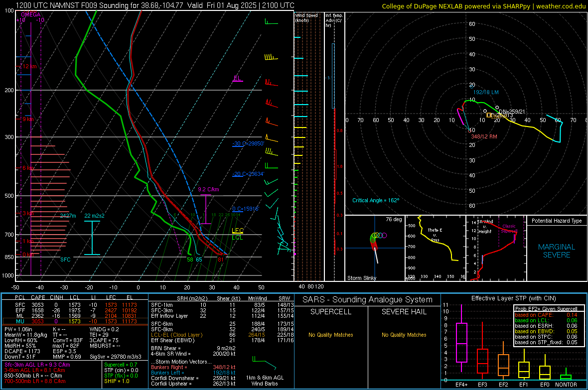Click the '-30 C=29850'' height annotation
Viewport: 588px width, 390px height.
[248, 143]
